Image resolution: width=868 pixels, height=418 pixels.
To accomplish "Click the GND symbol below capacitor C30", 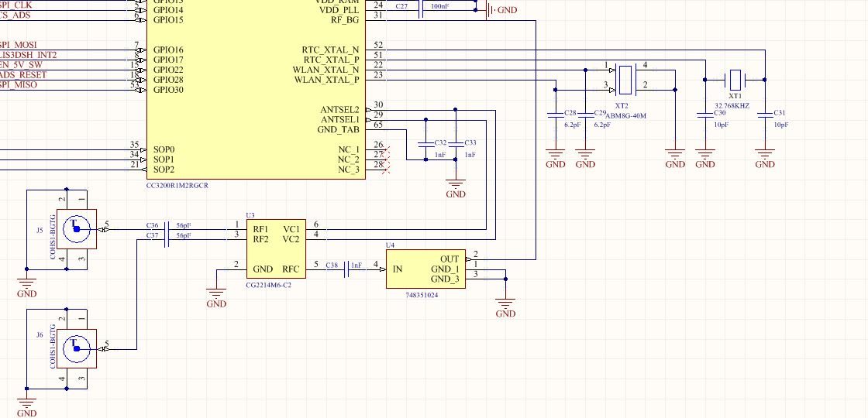I will coord(704,158).
